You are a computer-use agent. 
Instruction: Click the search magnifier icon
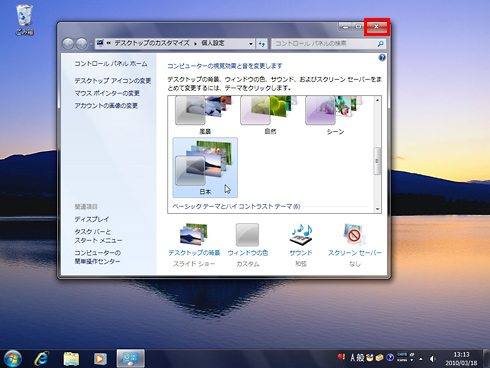[x=380, y=43]
